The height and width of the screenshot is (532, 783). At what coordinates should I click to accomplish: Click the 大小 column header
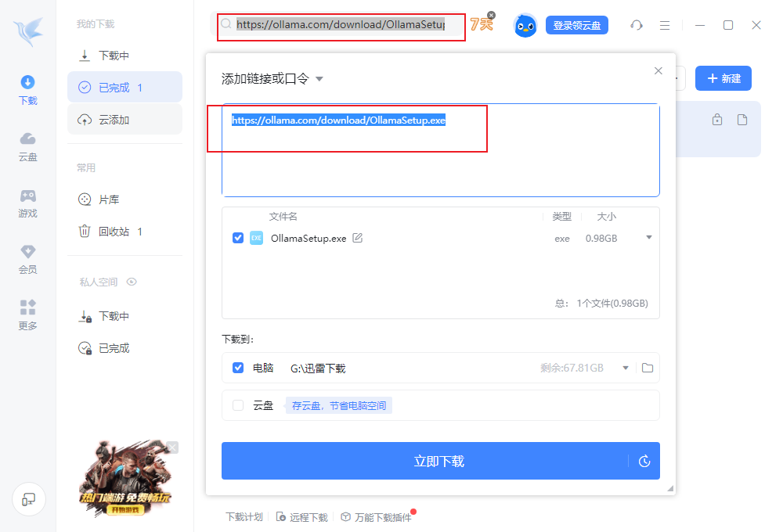[606, 216]
